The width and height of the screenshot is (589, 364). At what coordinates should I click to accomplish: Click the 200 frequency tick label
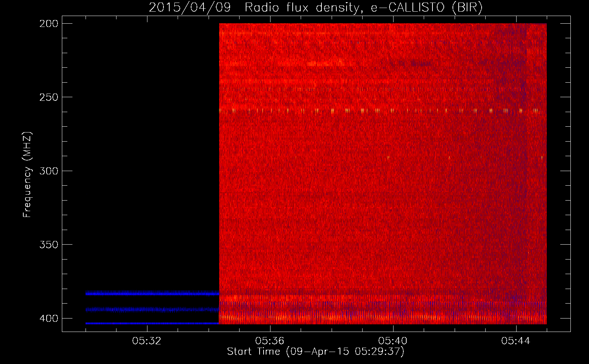(49, 24)
